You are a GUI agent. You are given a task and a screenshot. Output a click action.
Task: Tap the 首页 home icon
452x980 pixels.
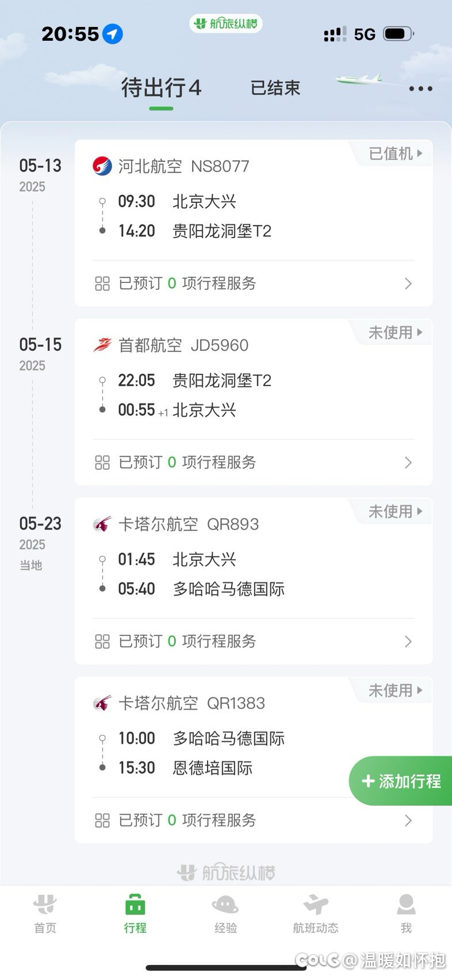(45, 905)
